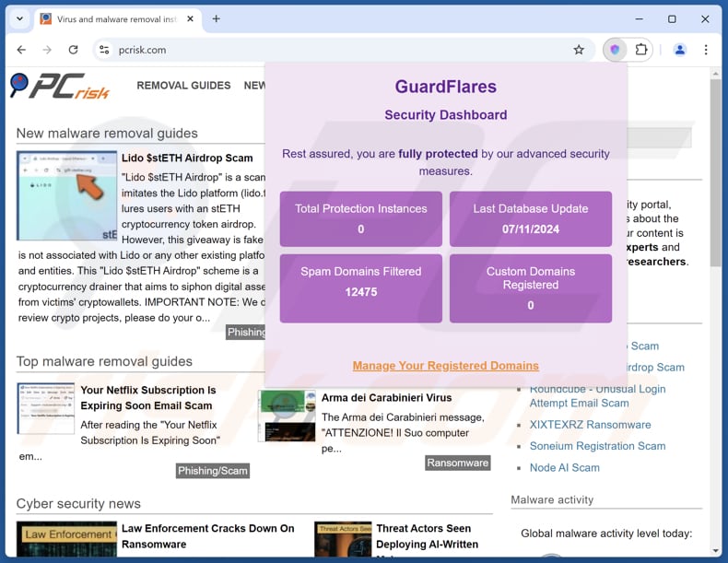
Task: Click the Custom Domains Registered card
Action: tap(531, 288)
